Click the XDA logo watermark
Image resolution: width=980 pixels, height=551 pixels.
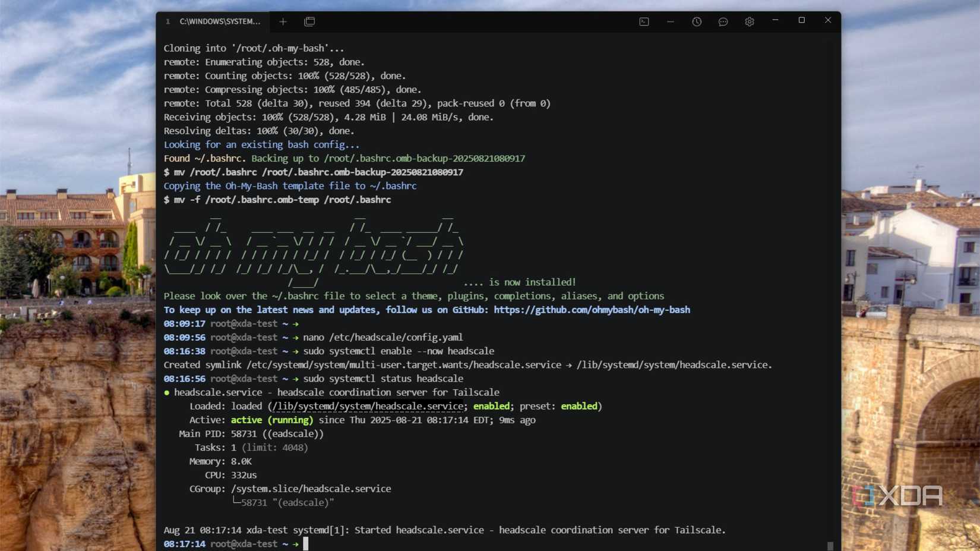point(898,496)
